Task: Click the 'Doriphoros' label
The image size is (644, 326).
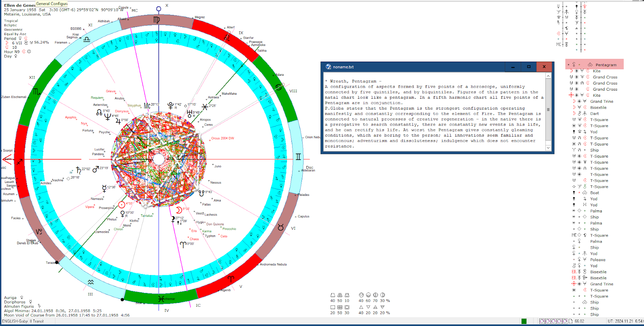Action: pyautogui.click(x=14, y=302)
